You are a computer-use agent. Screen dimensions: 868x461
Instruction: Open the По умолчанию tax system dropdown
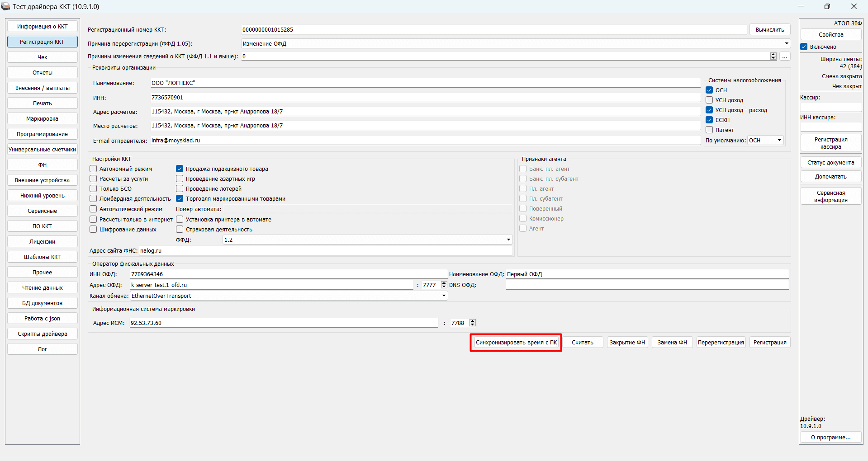click(x=779, y=140)
